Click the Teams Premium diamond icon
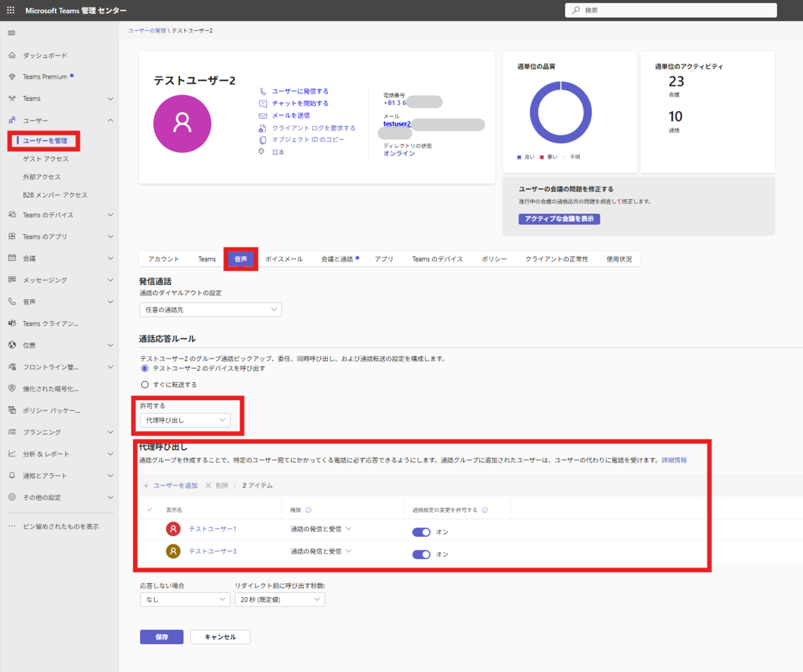This screenshot has width=803, height=672. pyautogui.click(x=11, y=76)
